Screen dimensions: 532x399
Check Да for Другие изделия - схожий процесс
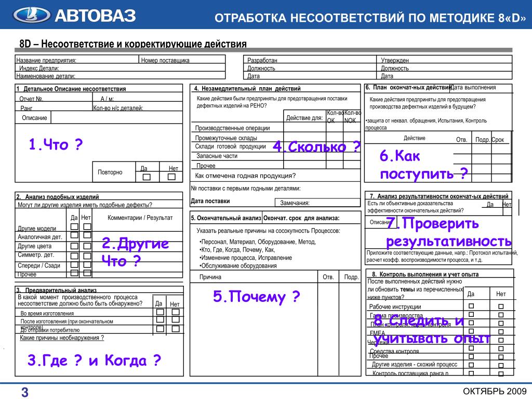(x=471, y=365)
